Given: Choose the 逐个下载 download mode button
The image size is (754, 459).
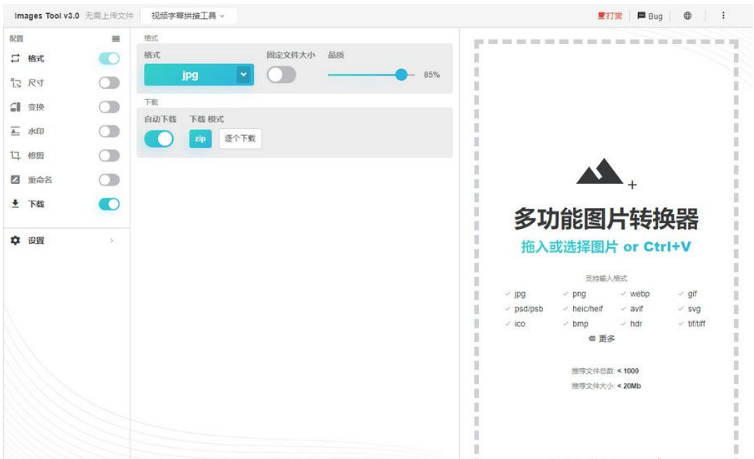Looking at the screenshot, I should [x=240, y=138].
